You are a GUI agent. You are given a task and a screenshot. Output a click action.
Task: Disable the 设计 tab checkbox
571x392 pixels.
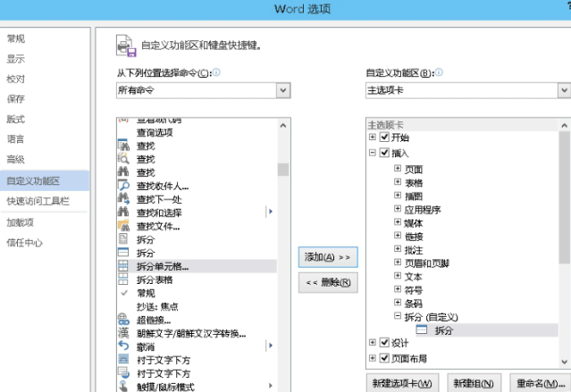[384, 342]
